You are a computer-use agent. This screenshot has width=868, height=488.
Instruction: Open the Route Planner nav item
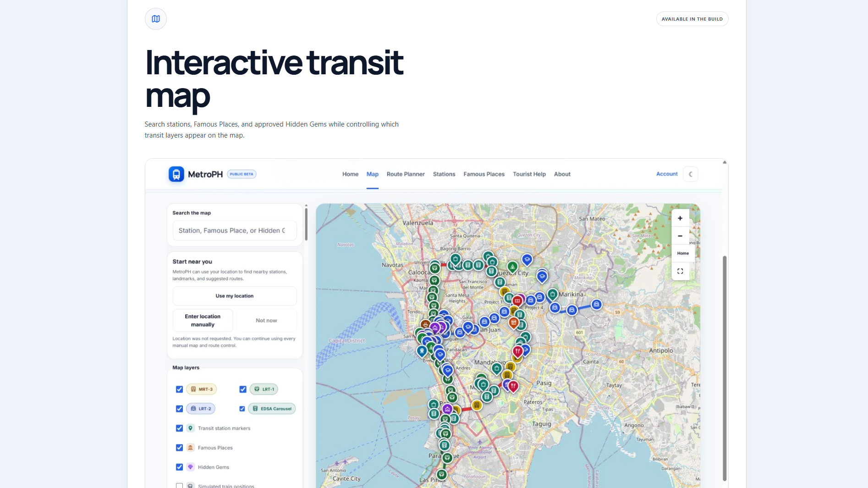pyautogui.click(x=406, y=174)
